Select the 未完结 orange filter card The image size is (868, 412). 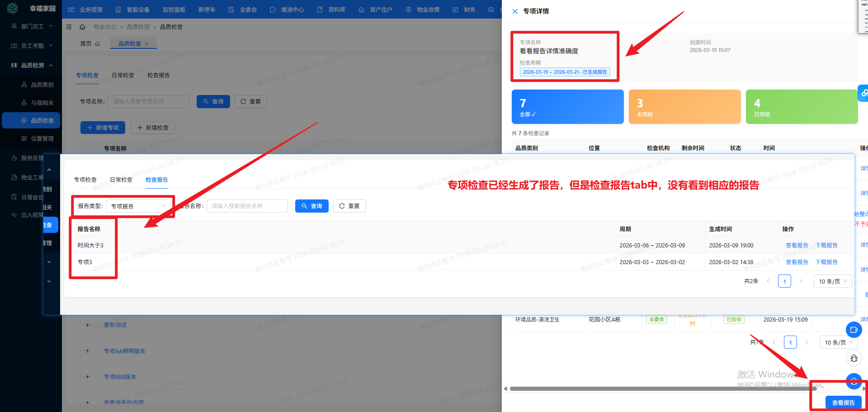tap(684, 107)
